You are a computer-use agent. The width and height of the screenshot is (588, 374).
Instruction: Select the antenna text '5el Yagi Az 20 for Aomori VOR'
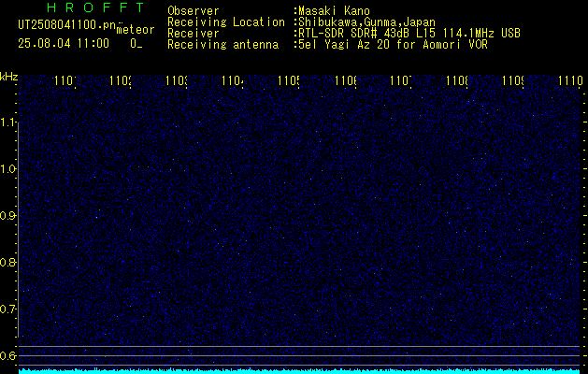click(393, 45)
